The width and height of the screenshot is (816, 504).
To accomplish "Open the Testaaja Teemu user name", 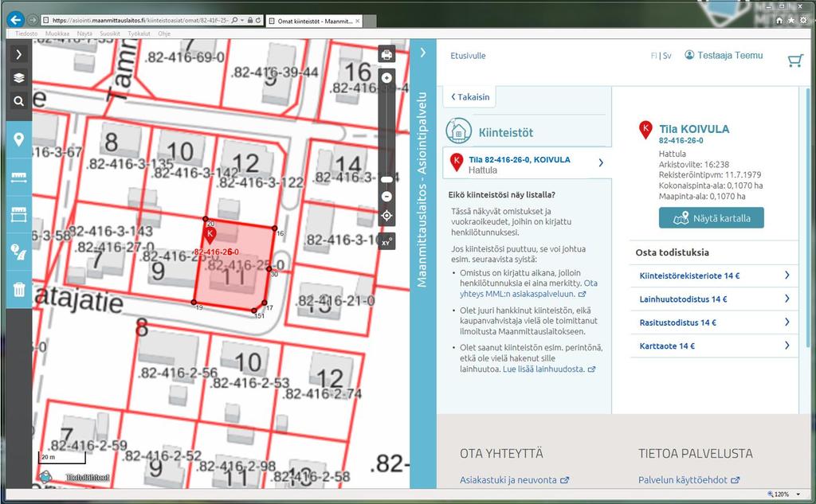I will click(x=730, y=55).
